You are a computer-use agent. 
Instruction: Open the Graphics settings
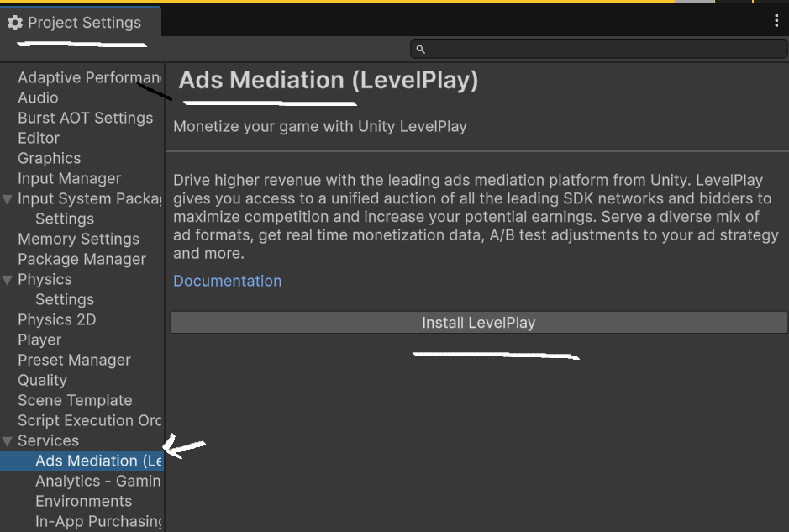pos(50,158)
